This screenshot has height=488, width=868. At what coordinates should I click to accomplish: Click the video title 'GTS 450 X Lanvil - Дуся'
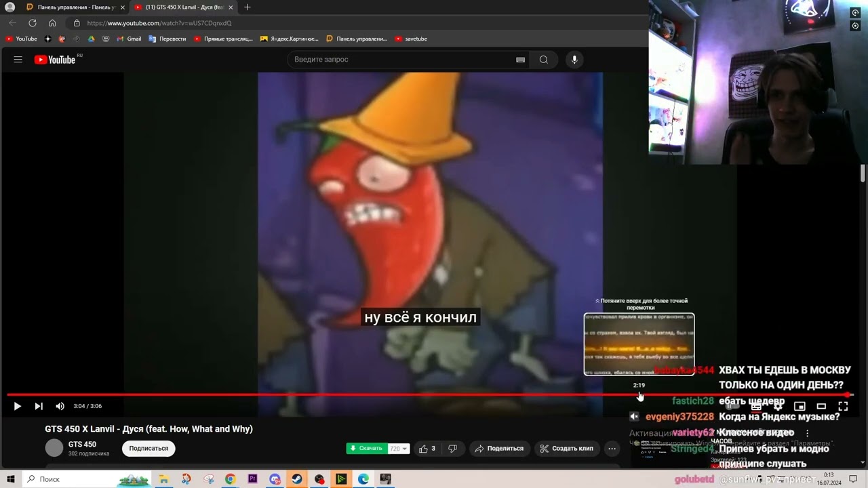pyautogui.click(x=149, y=429)
